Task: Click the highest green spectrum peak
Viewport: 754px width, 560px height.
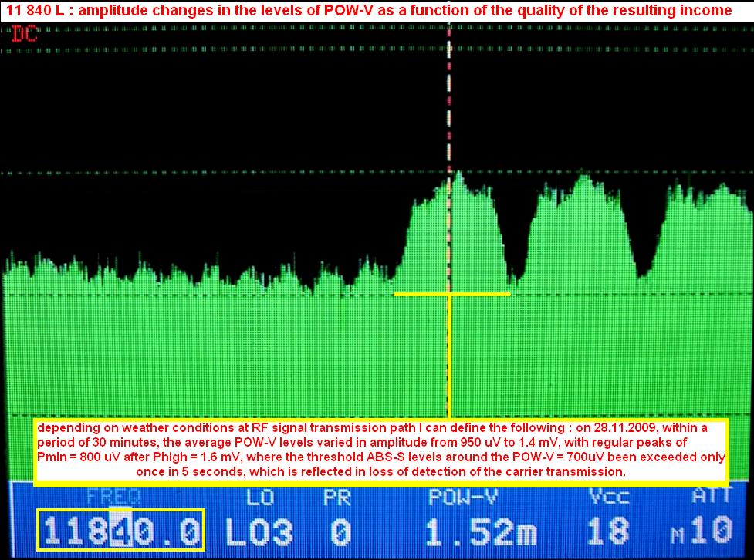Action: tap(458, 174)
